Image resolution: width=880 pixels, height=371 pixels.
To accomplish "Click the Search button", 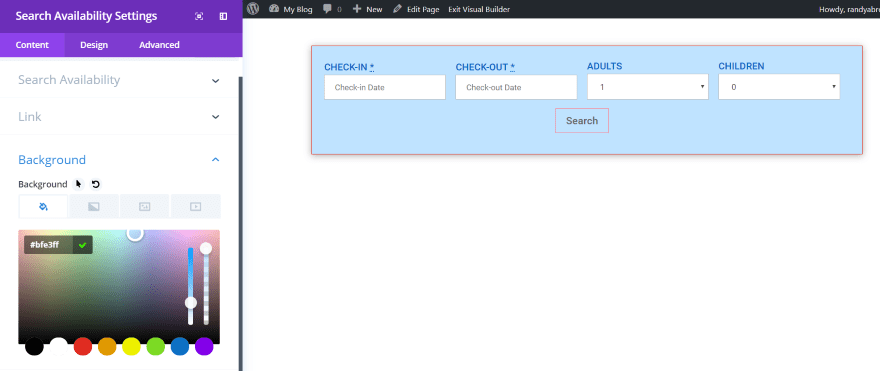I will [x=582, y=121].
